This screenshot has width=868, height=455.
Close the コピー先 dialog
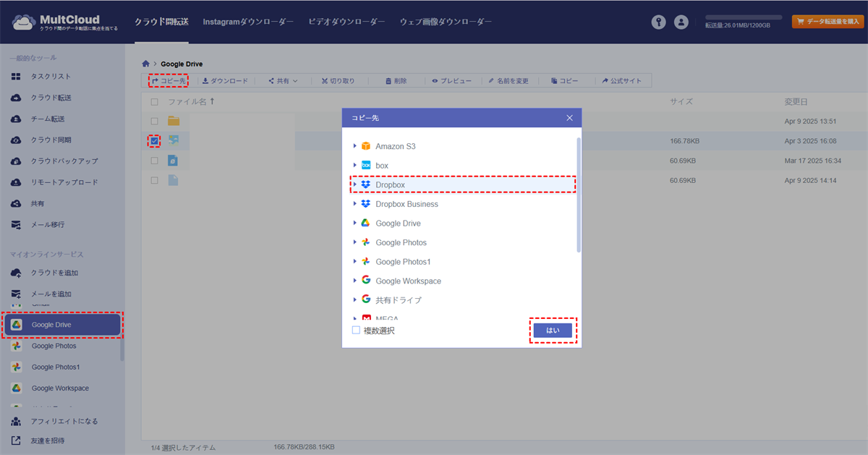(569, 118)
